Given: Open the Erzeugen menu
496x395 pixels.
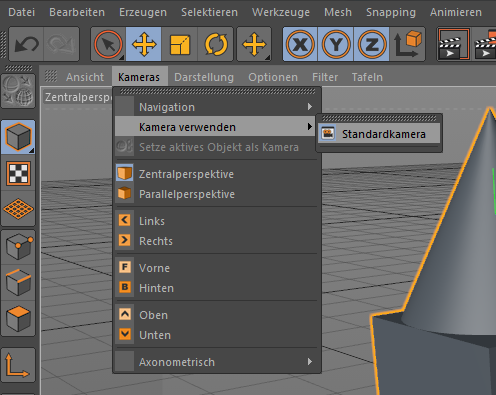Looking at the screenshot, I should point(143,12).
